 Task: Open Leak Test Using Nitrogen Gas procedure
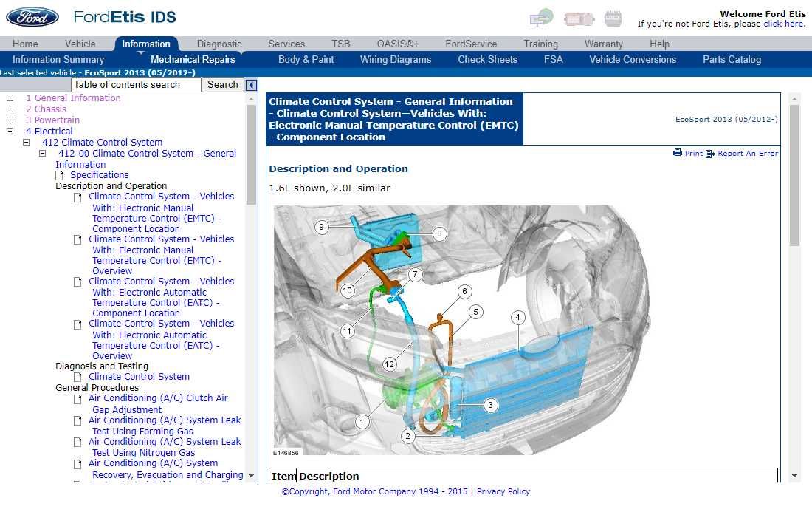tap(165, 447)
